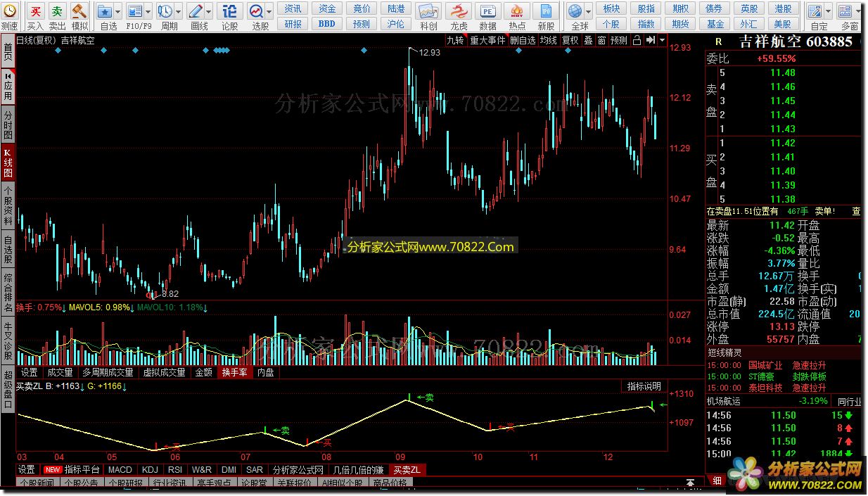The height and width of the screenshot is (496, 868).
Task: Click the 竞价 auction button
Action: (362, 8)
